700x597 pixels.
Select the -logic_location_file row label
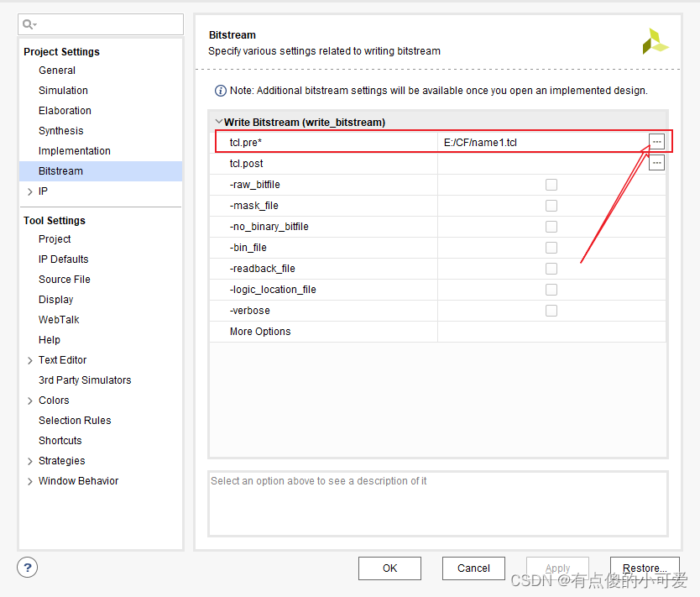(273, 290)
